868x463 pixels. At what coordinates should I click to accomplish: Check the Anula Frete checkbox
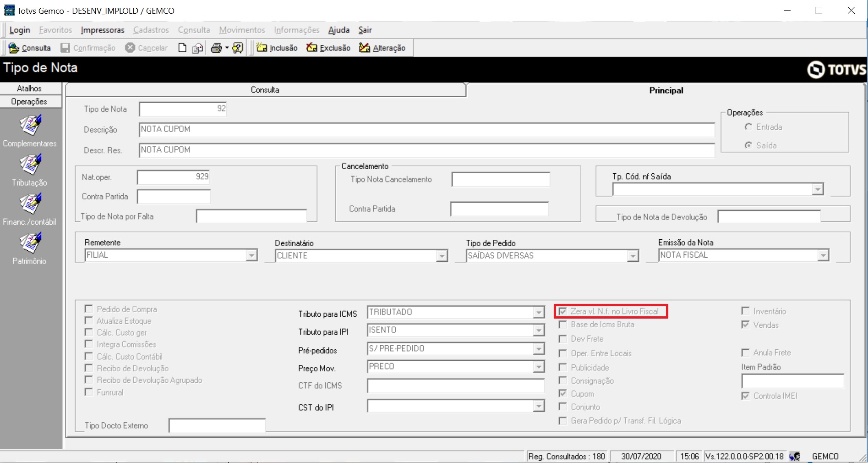745,353
